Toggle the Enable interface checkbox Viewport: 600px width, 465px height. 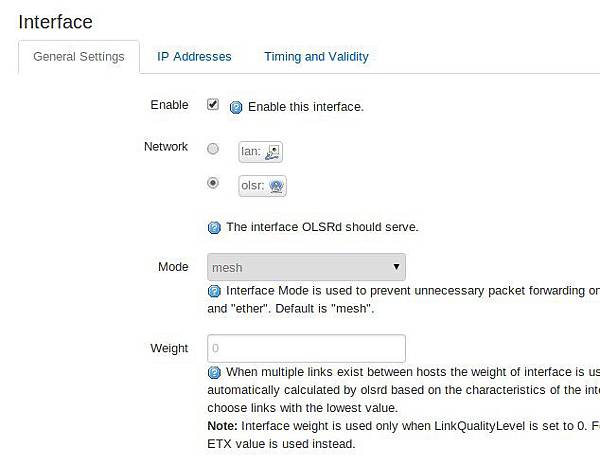click(x=213, y=105)
